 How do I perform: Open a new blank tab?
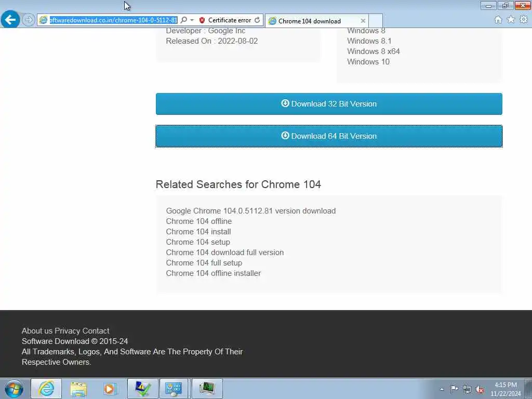pos(376,21)
